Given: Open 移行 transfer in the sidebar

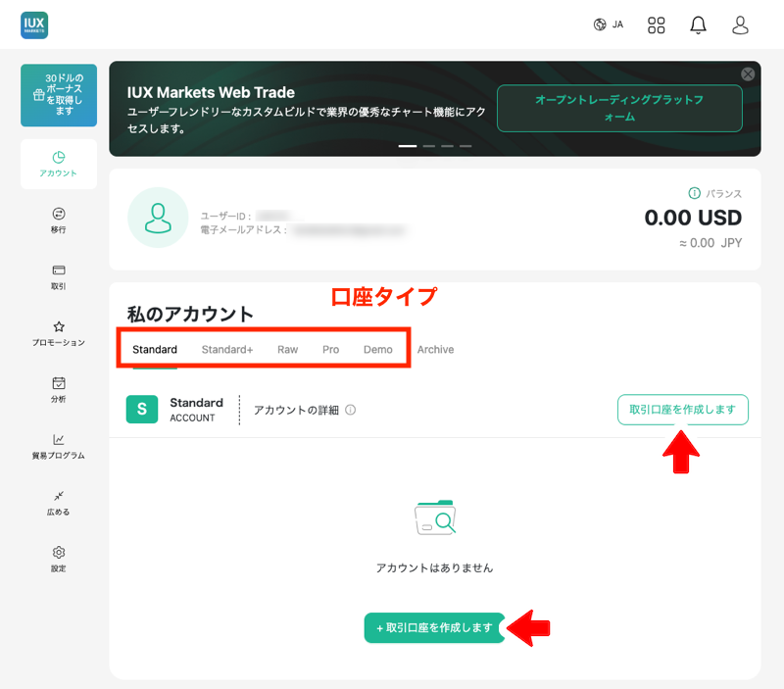Looking at the screenshot, I should [x=59, y=221].
